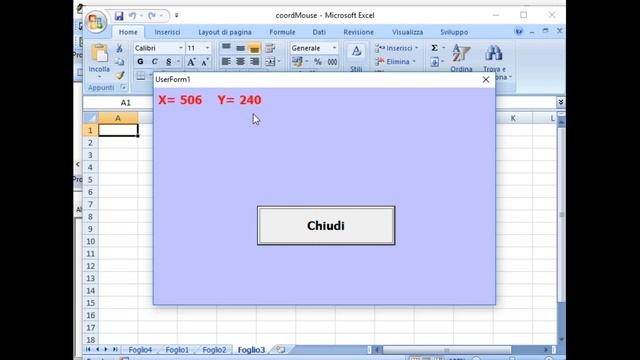This screenshot has width=640, height=360.
Task: Apply cell borders icon
Action: [x=141, y=76]
